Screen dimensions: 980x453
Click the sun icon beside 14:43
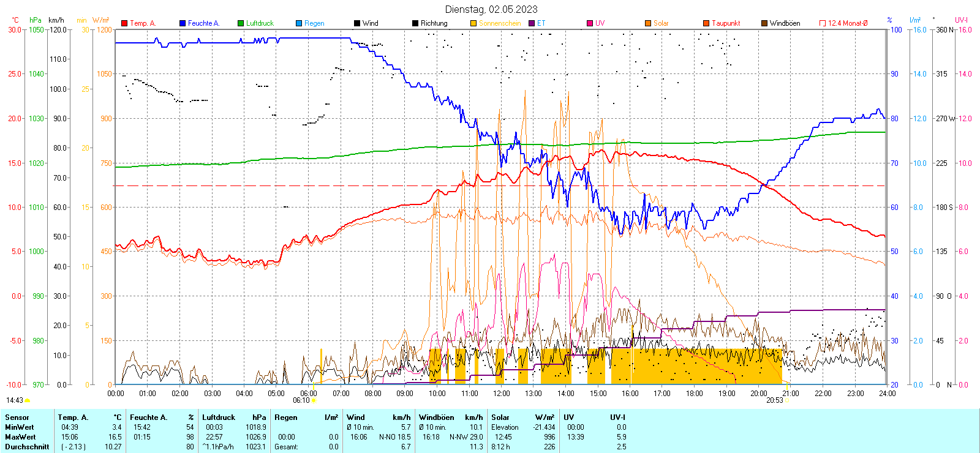pyautogui.click(x=28, y=400)
